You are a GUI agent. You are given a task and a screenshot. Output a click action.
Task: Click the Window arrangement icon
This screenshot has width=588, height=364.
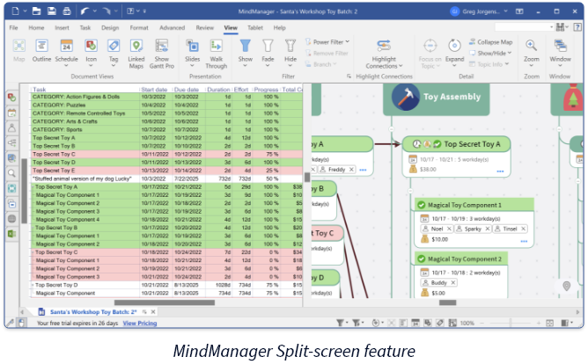pyautogui.click(x=560, y=46)
